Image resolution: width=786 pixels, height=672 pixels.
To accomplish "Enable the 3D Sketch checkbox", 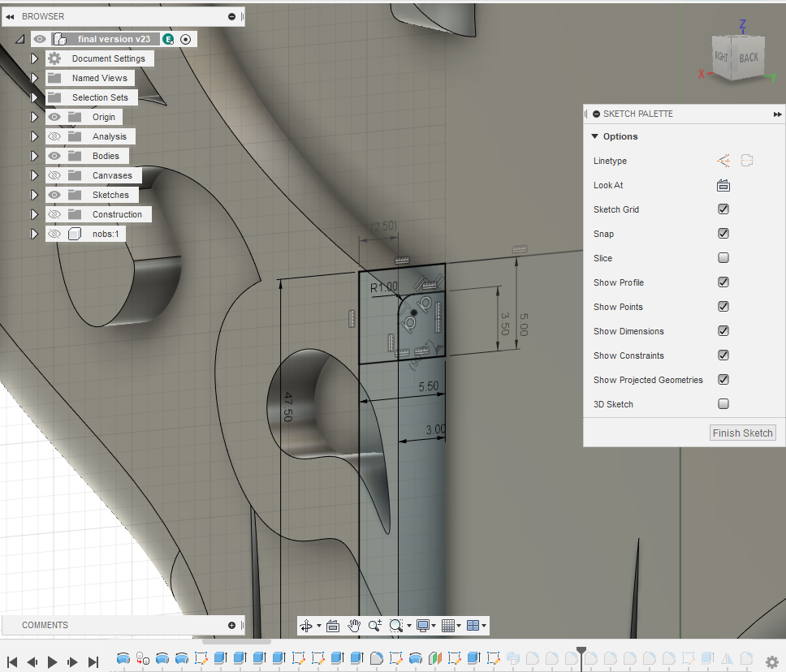I will [723, 404].
